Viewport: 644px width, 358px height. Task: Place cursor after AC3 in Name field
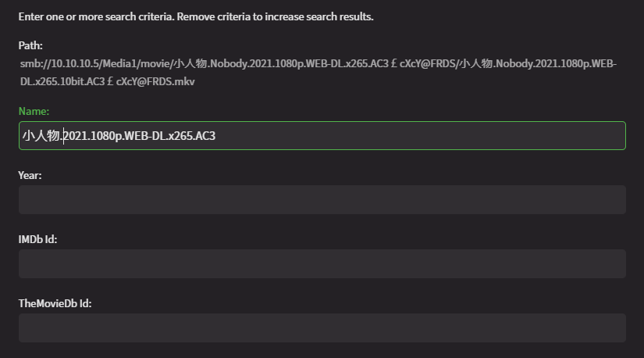tap(216, 136)
